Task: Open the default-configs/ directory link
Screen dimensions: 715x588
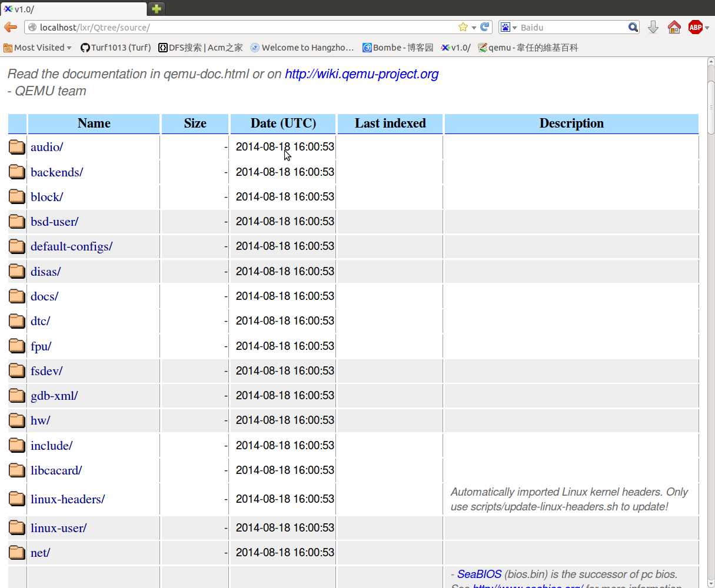Action: click(72, 246)
